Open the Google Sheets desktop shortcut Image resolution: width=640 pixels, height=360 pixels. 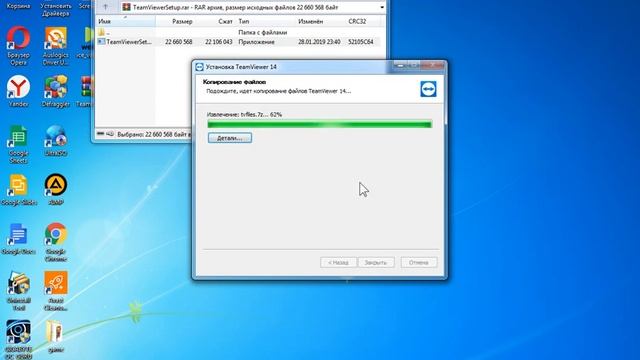(18, 144)
